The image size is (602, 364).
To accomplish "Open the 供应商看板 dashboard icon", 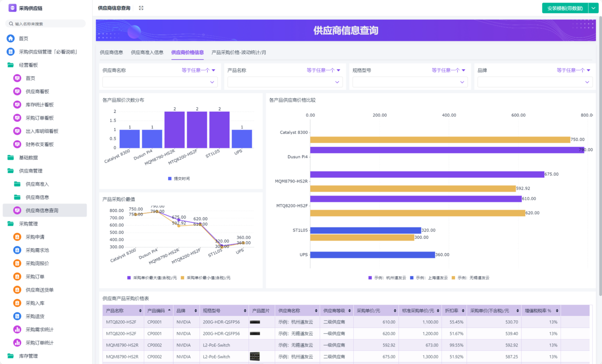I will click(17, 92).
